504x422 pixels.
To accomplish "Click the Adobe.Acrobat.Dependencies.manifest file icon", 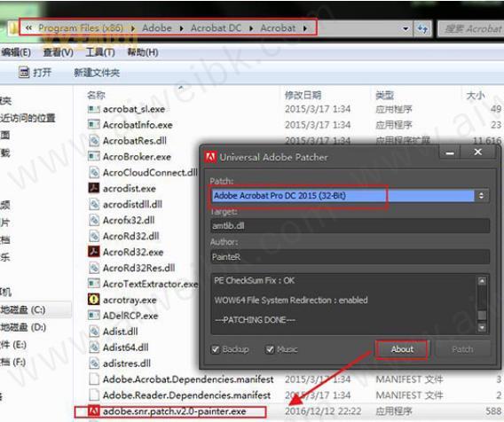I will point(94,379).
